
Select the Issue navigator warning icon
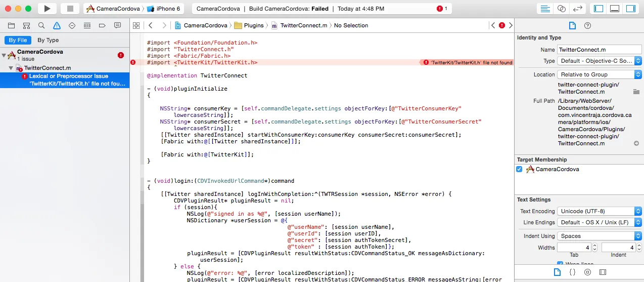57,25
